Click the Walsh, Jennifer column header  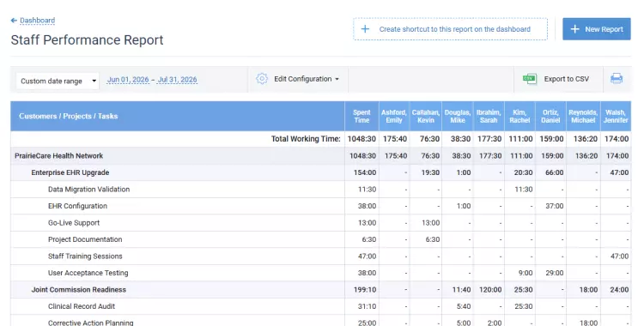coord(616,116)
